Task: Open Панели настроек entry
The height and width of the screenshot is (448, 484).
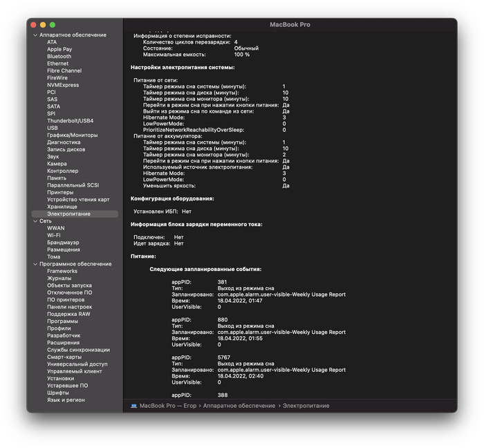Action: [70, 307]
